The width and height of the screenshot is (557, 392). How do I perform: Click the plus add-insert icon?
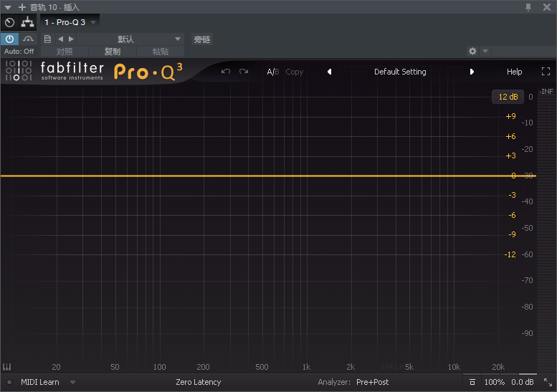coord(22,7)
